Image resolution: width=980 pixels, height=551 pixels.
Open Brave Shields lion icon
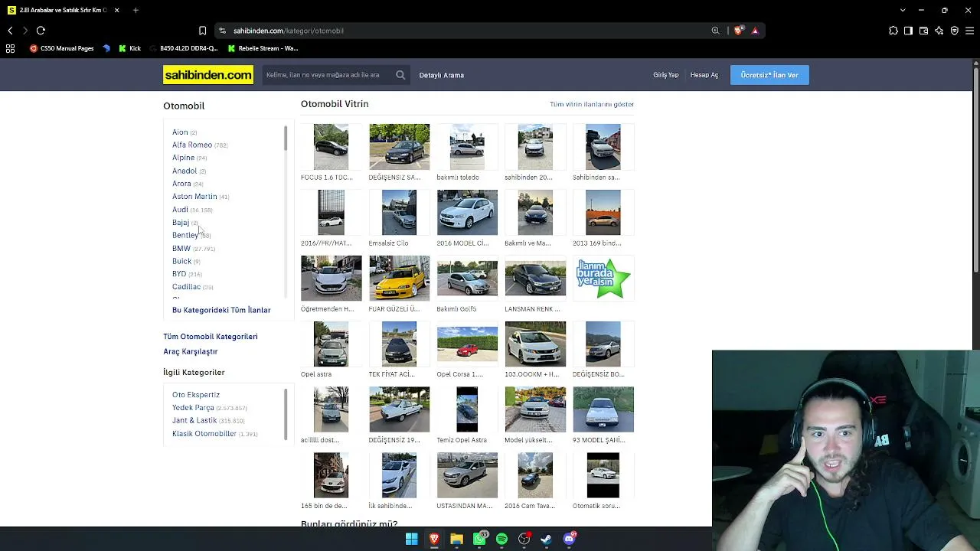[738, 31]
